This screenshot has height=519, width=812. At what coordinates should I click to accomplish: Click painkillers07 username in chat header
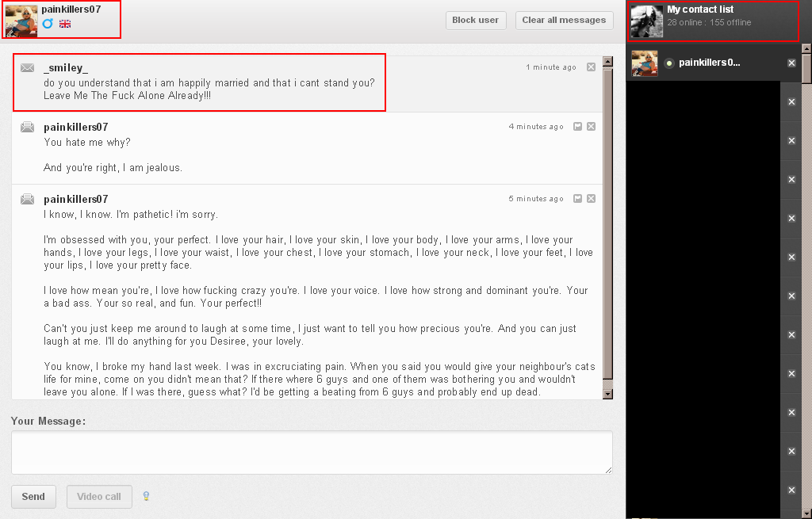tap(71, 10)
